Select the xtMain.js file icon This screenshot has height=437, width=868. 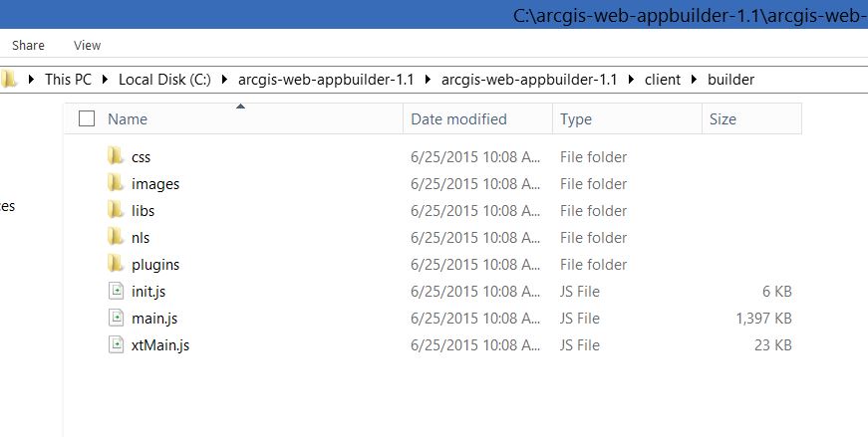coord(117,345)
